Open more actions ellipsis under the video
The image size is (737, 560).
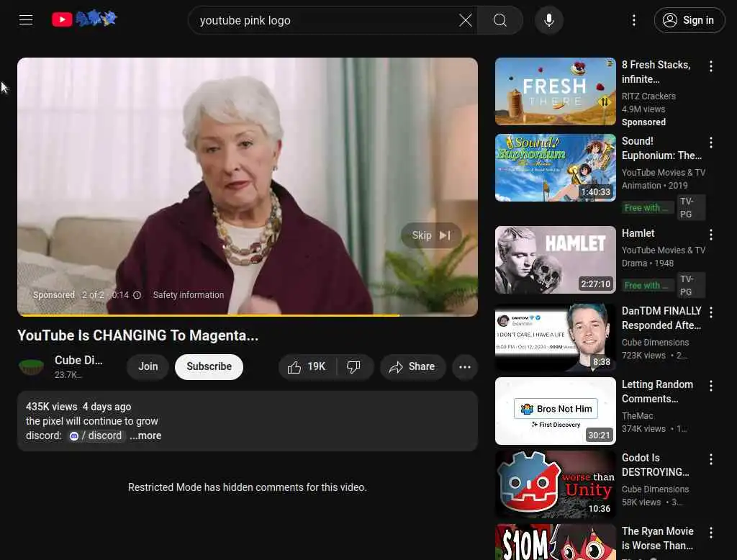coord(465,367)
